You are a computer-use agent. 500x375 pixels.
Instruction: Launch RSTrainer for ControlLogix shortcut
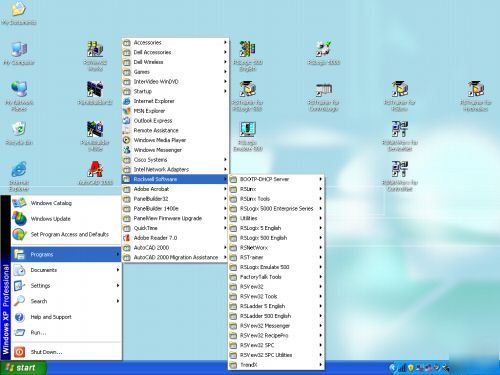(324, 96)
